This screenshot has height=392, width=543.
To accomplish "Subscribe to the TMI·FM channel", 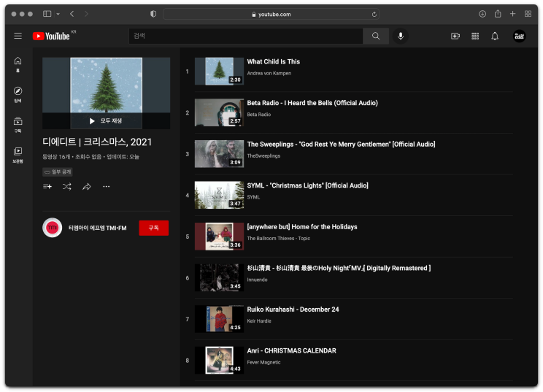I will coord(154,228).
